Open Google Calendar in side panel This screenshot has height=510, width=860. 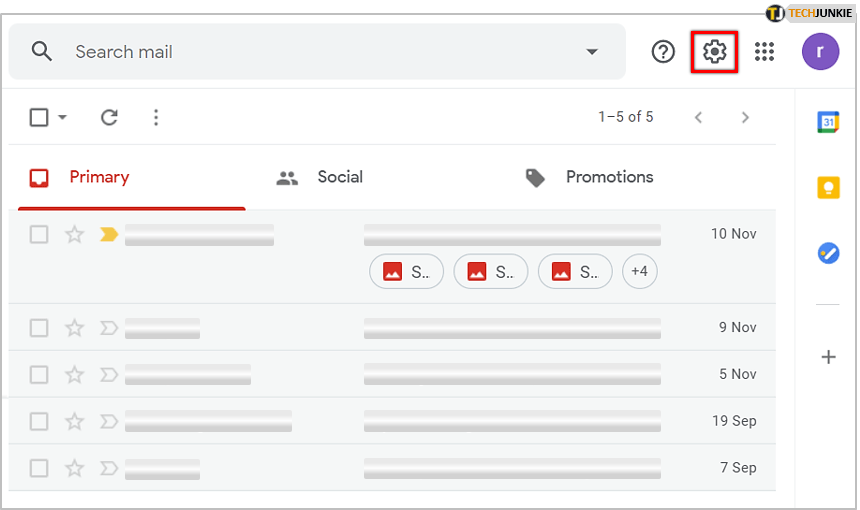point(828,122)
